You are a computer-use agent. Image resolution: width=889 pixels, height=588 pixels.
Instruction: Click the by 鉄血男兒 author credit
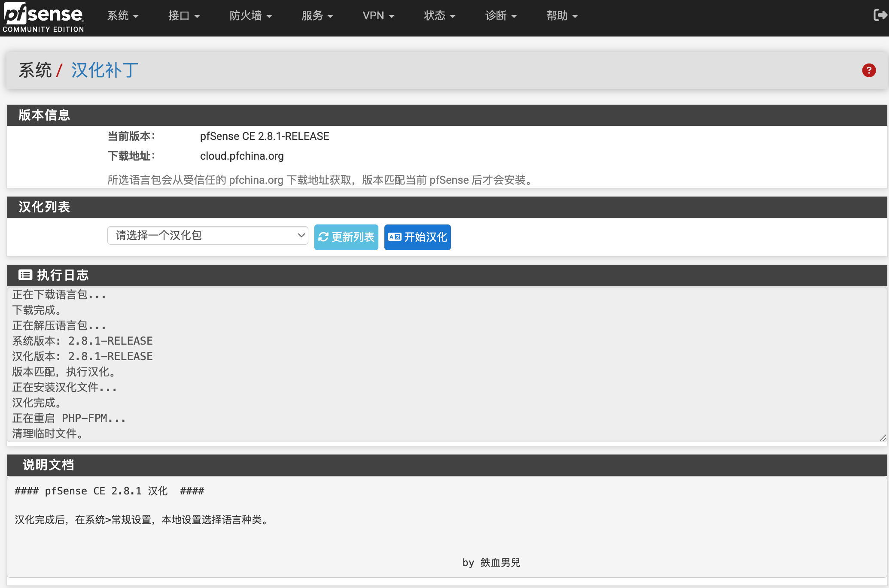tap(491, 563)
